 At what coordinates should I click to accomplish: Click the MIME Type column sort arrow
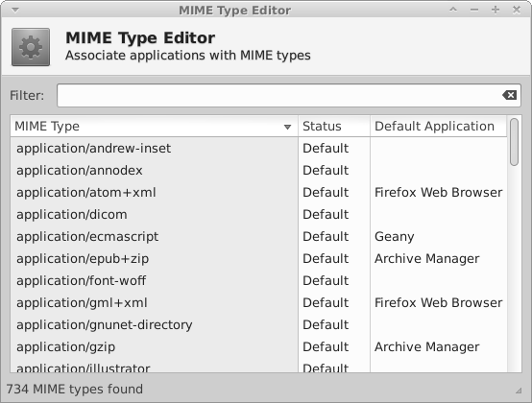[287, 127]
